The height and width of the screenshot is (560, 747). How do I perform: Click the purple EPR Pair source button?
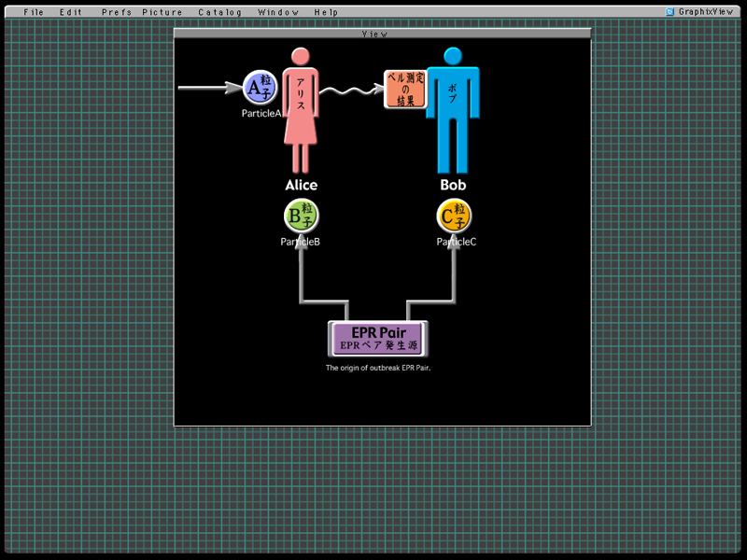(x=379, y=339)
